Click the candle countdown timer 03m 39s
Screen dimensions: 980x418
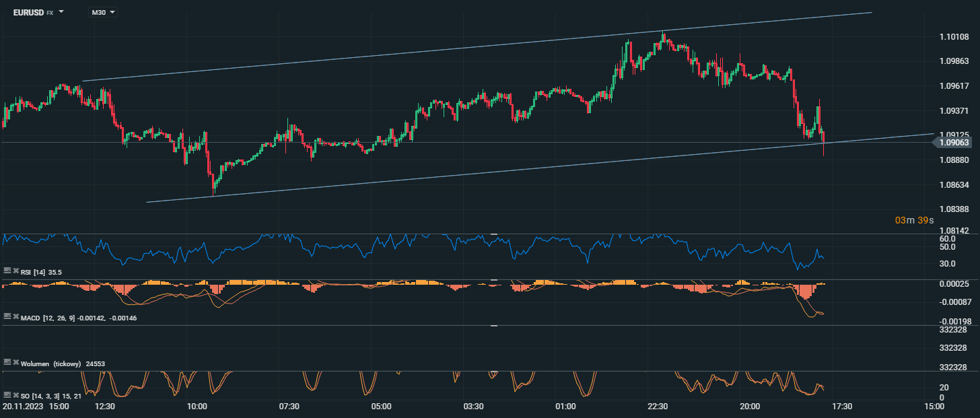coord(914,221)
